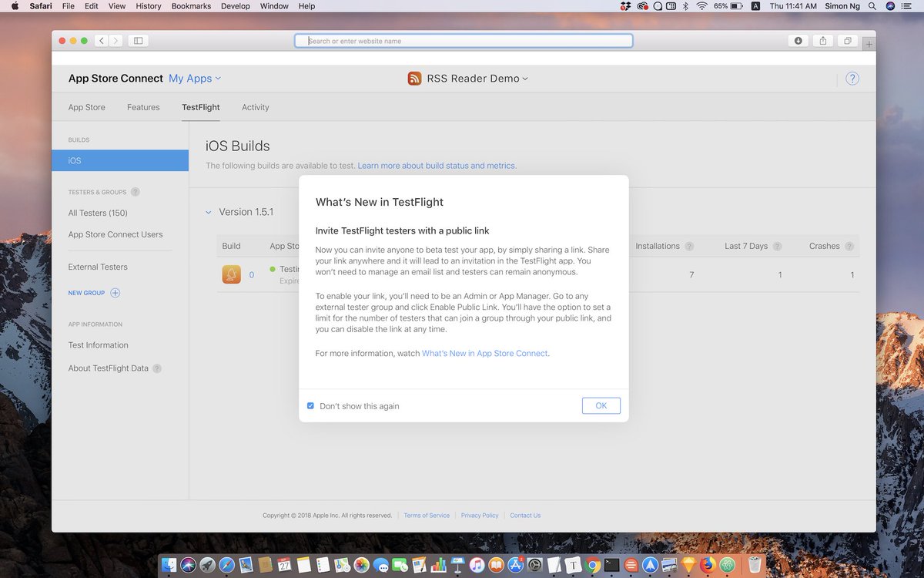The width and height of the screenshot is (924, 578).
Task: Open Firefox in the Dock
Action: click(x=708, y=565)
